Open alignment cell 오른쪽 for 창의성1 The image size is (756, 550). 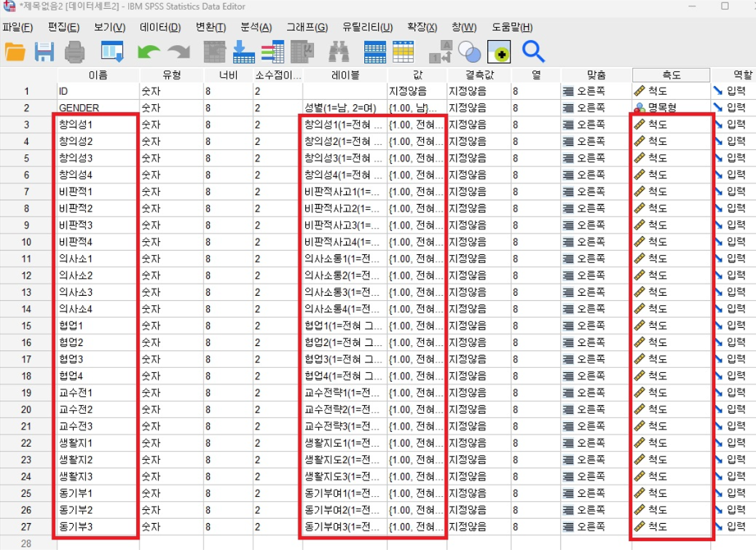click(x=596, y=125)
